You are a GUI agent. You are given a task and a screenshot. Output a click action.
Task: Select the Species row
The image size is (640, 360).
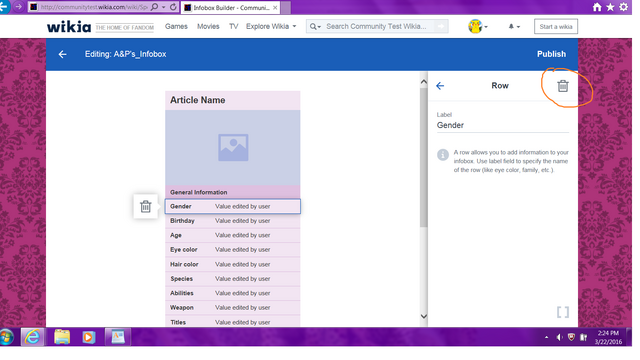[x=233, y=279]
